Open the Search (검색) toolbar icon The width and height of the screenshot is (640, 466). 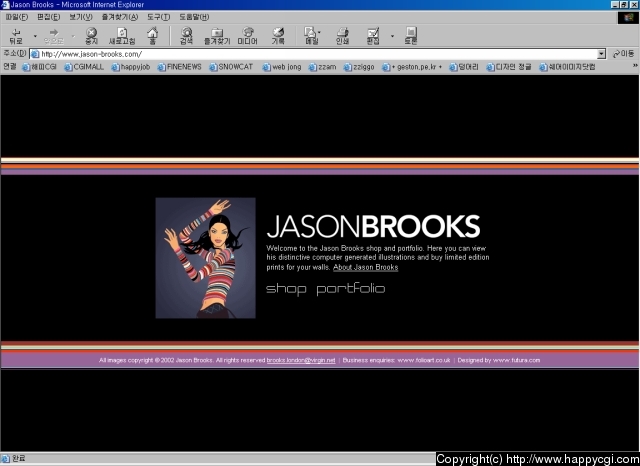click(x=187, y=36)
